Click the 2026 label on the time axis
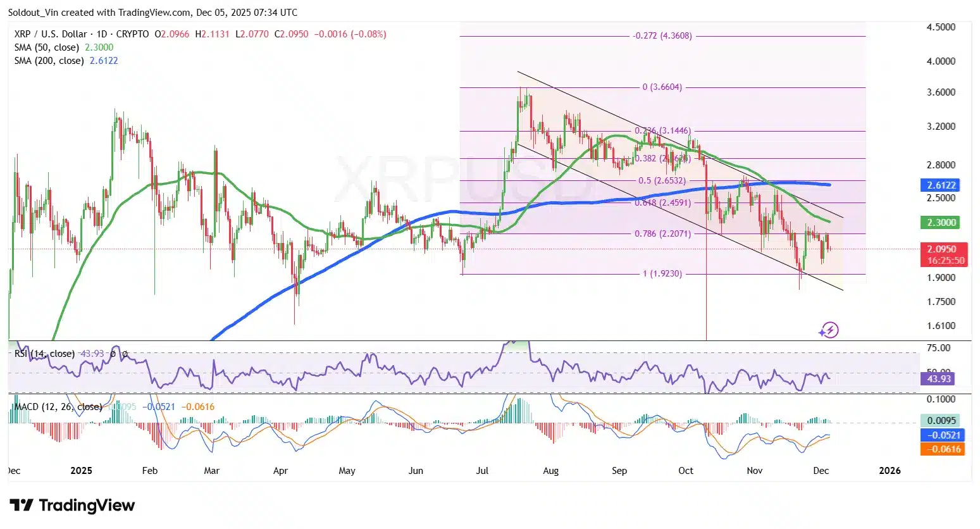 890,471
